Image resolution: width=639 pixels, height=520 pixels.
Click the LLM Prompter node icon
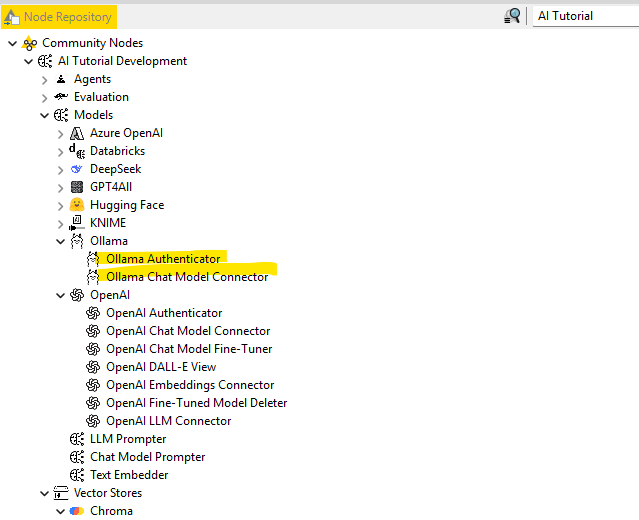pyautogui.click(x=77, y=439)
